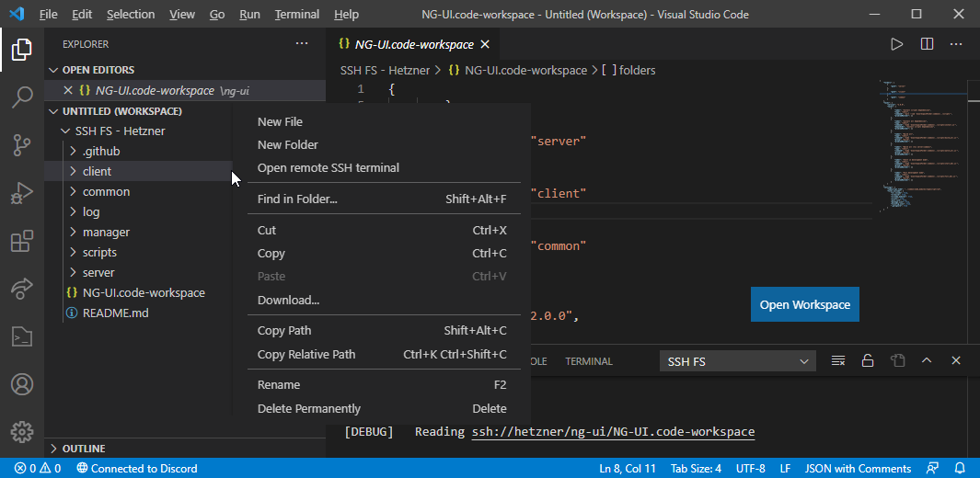Expand the server folder
The image size is (980, 478).
coord(98,273)
